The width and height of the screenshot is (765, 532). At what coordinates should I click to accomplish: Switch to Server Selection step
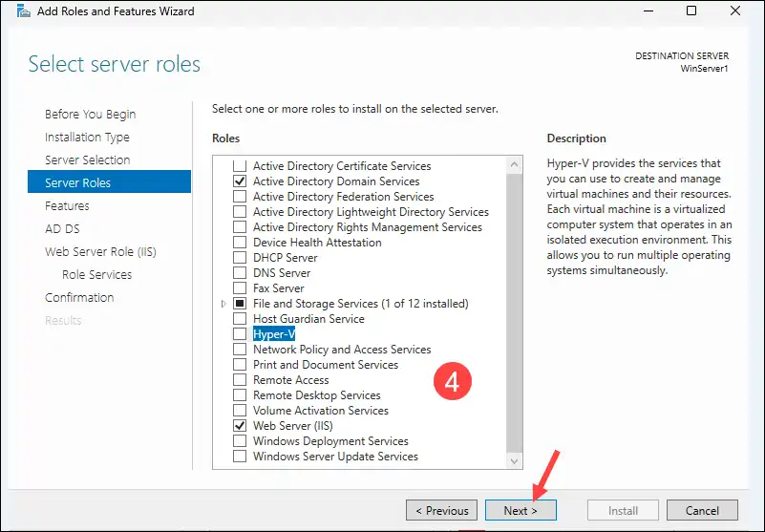[x=87, y=160]
